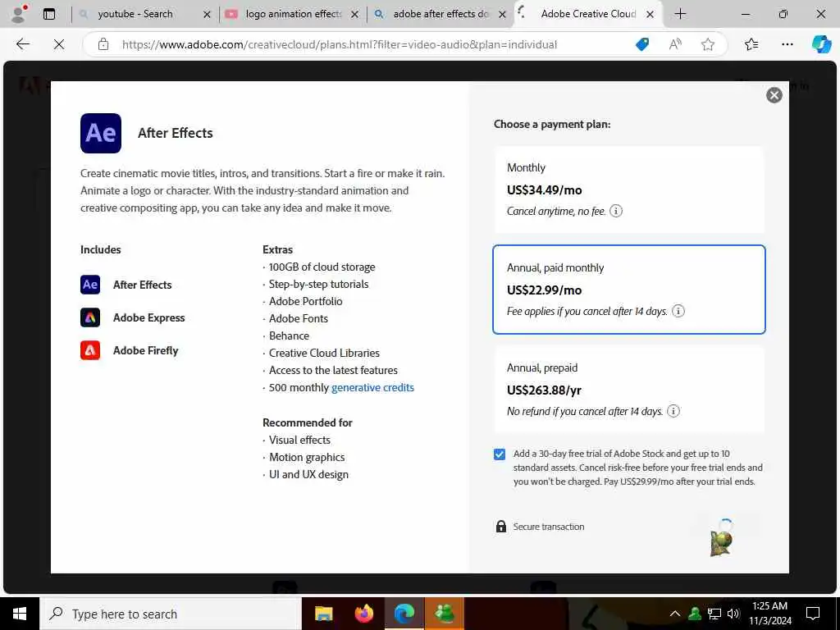Click the Secure transaction lock icon
840x630 pixels.
click(x=501, y=526)
